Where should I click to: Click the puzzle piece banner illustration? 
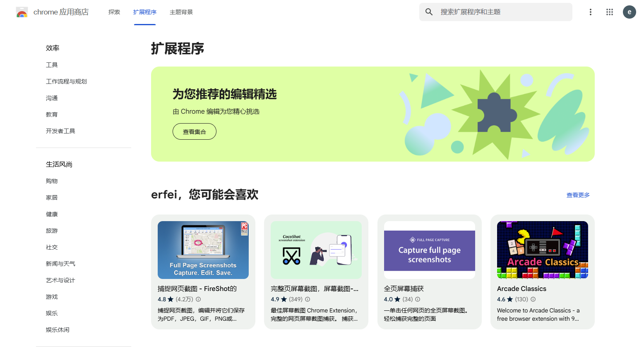497,112
